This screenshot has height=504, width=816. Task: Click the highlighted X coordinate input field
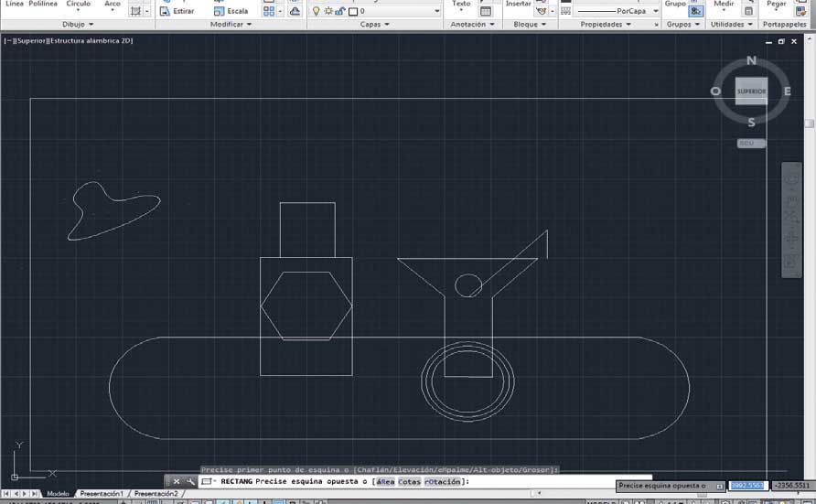coord(747,486)
